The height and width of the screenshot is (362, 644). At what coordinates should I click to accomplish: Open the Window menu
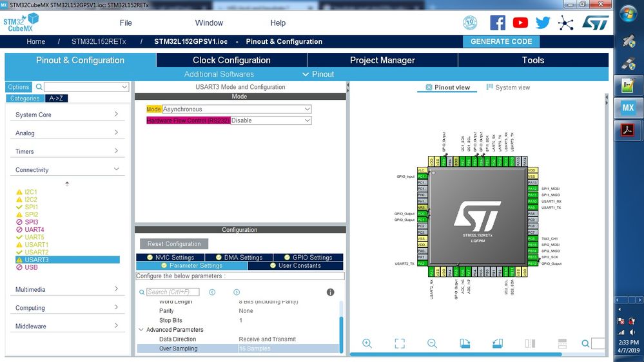[x=209, y=23]
